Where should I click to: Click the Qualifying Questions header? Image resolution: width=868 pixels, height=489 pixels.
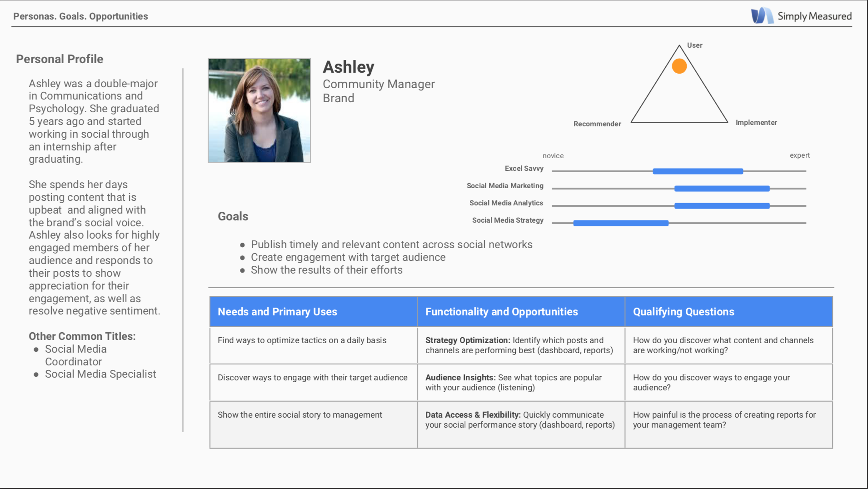tap(729, 312)
